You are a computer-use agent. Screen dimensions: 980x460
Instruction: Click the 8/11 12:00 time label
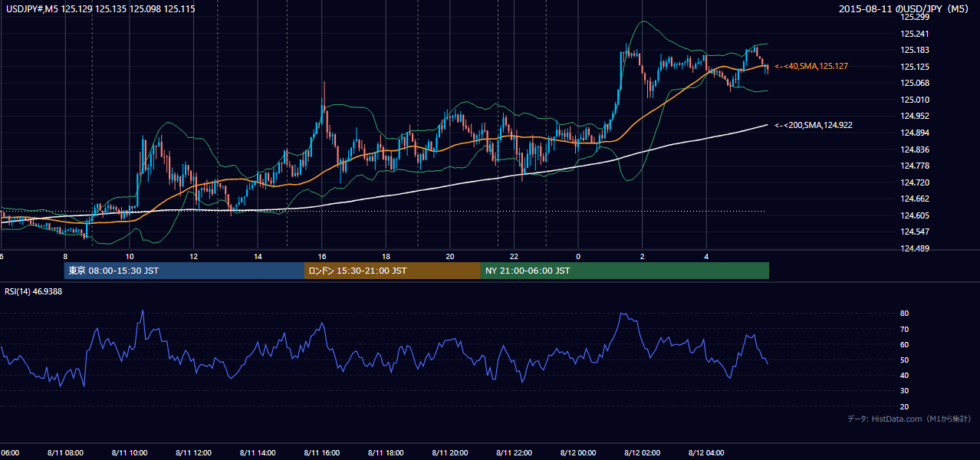pyautogui.click(x=194, y=453)
